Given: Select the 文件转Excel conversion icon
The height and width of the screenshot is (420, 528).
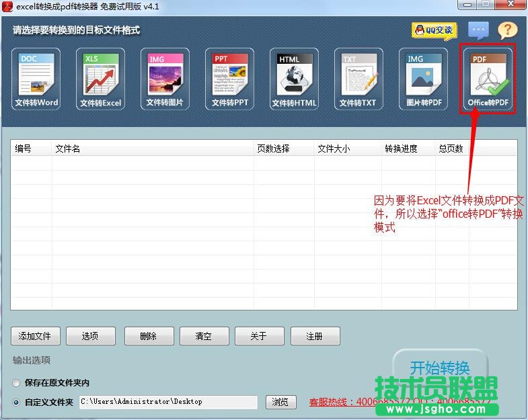Looking at the screenshot, I should click(x=100, y=79).
